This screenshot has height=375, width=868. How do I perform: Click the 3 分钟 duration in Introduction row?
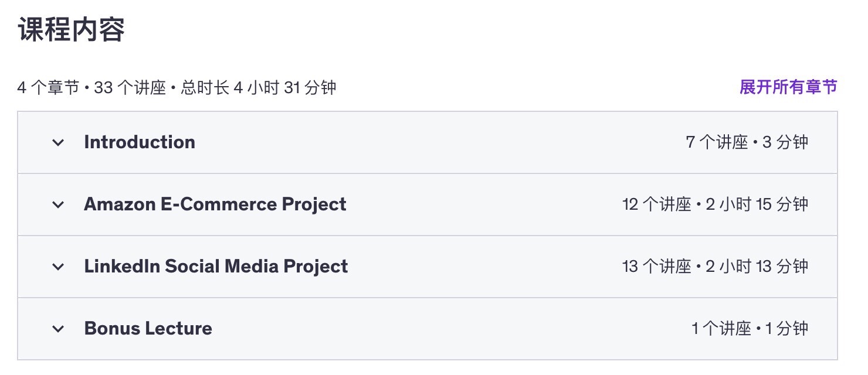[785, 142]
